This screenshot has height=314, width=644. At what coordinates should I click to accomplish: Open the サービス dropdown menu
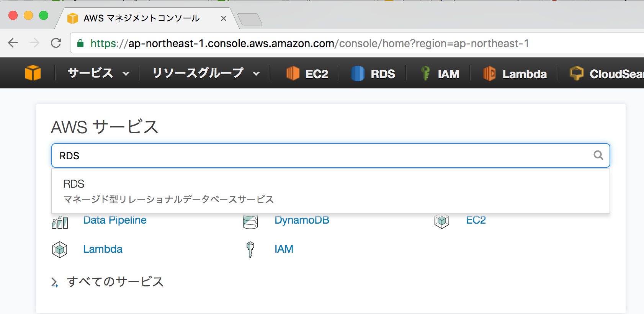tap(98, 73)
